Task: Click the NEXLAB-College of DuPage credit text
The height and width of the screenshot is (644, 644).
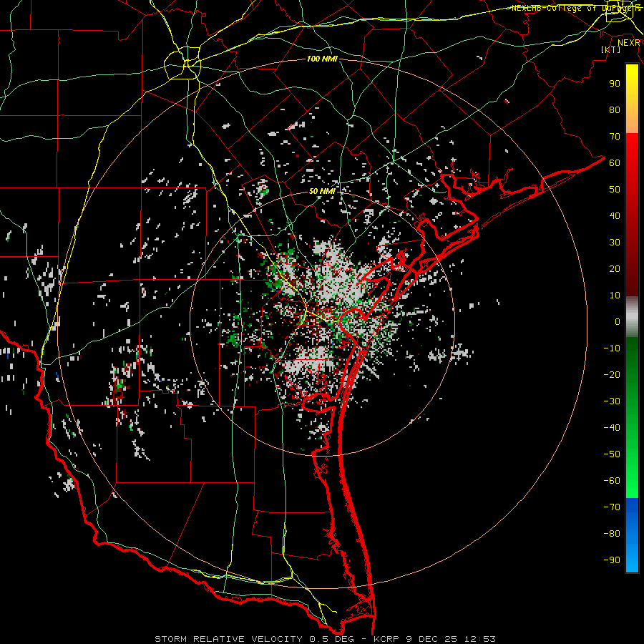Action: (x=575, y=8)
